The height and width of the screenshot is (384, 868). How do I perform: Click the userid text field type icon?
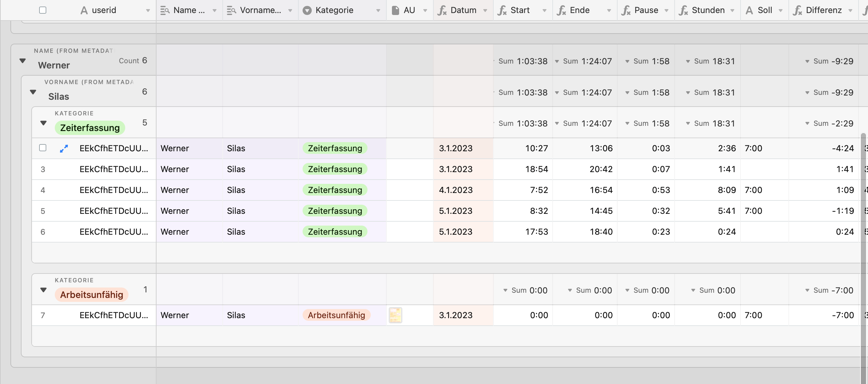click(x=84, y=10)
